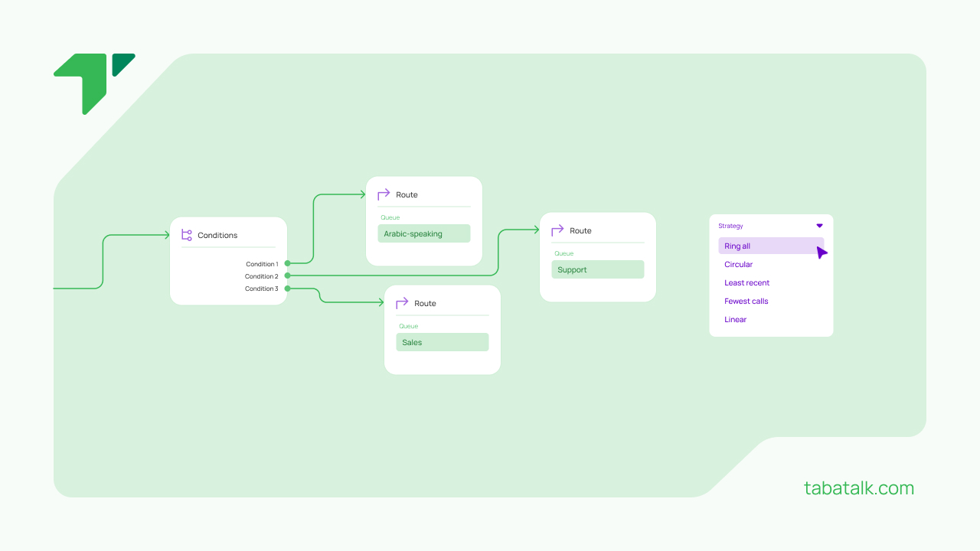980x551 pixels.
Task: Click the Conditions branch icon
Action: pyautogui.click(x=186, y=235)
